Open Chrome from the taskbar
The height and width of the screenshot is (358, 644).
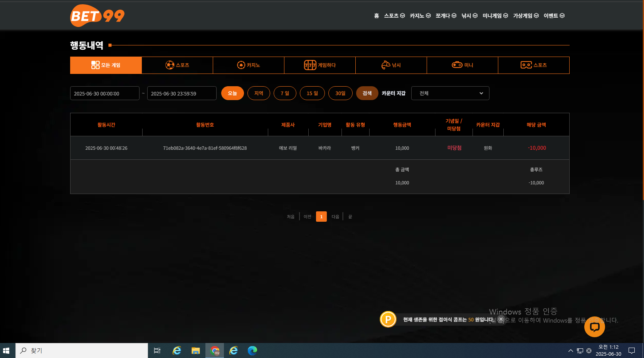click(215, 351)
